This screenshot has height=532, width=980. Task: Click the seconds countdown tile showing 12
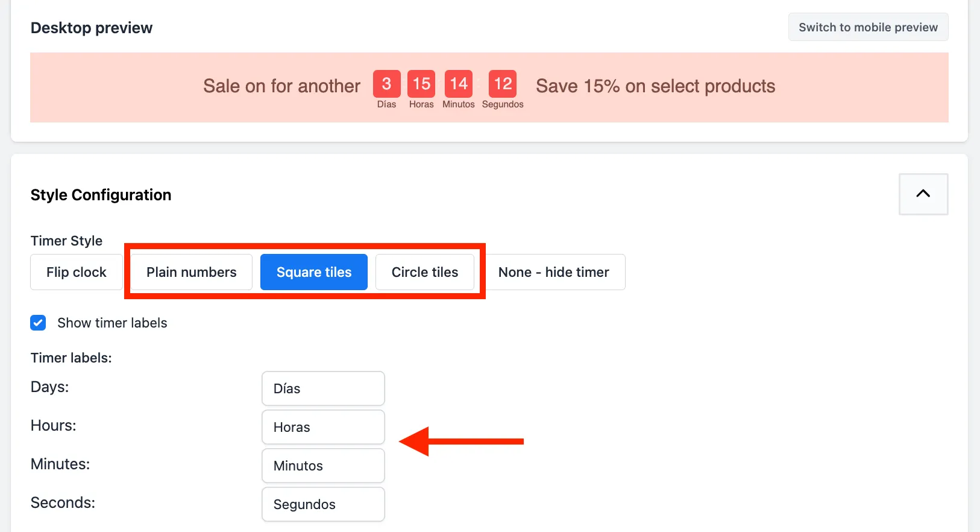pyautogui.click(x=503, y=83)
